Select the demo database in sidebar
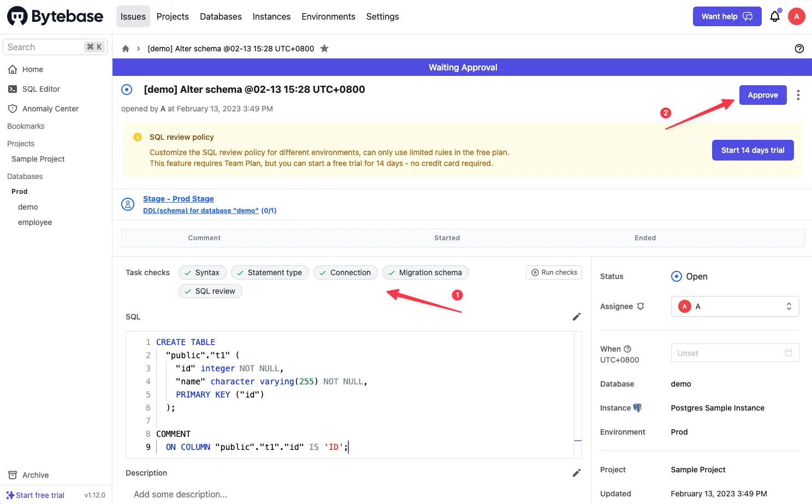This screenshot has height=504, width=812. pos(28,207)
